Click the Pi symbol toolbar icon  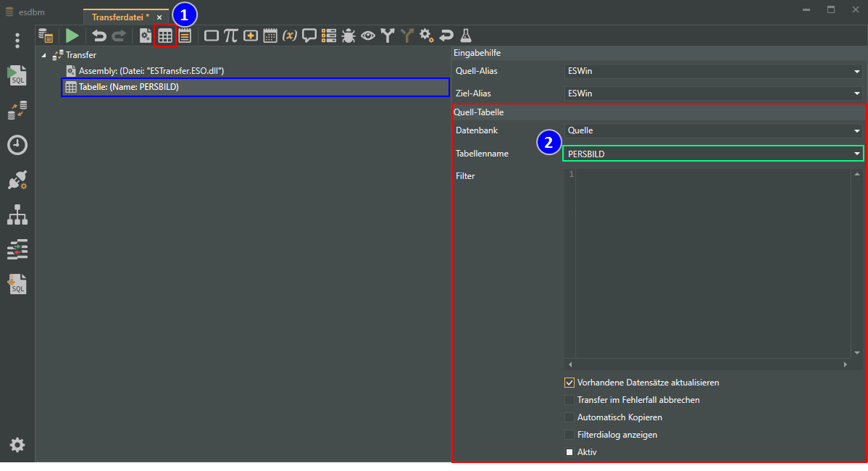click(x=230, y=35)
